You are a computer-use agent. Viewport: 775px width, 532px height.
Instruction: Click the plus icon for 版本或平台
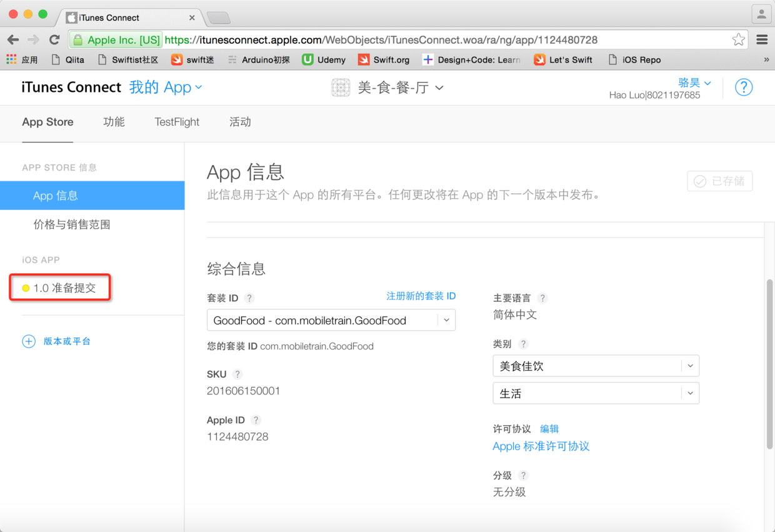pyautogui.click(x=29, y=341)
